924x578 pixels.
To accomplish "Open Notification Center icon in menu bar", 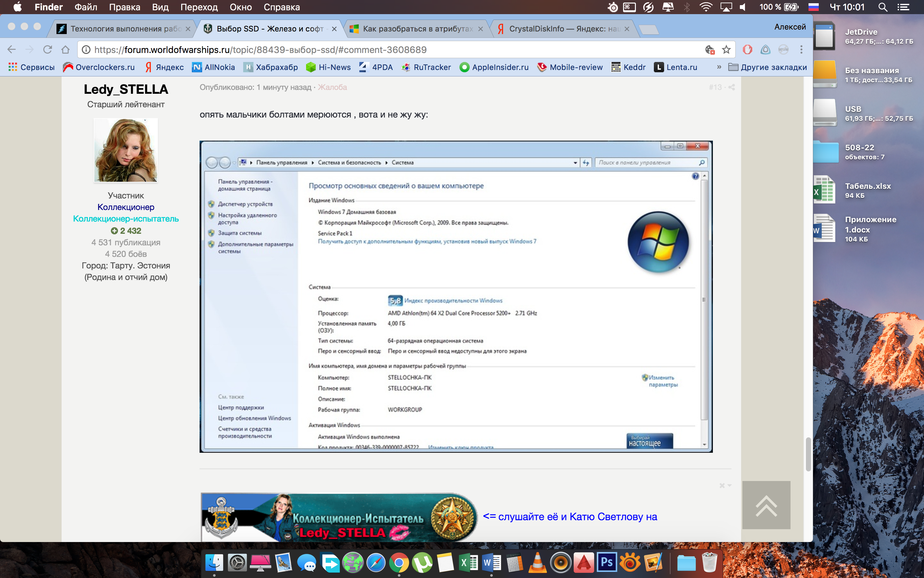I will tap(903, 7).
